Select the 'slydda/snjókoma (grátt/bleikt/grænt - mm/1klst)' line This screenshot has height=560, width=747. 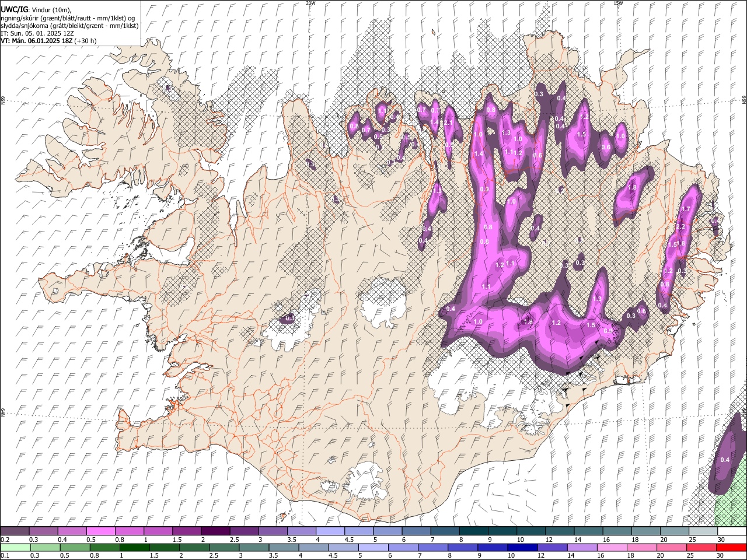[x=69, y=26]
